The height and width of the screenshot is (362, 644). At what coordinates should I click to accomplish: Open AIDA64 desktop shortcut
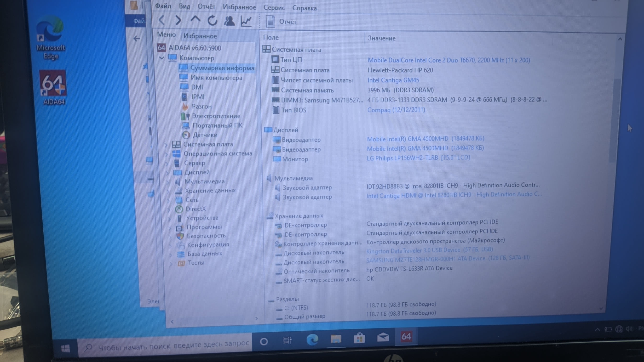(53, 87)
